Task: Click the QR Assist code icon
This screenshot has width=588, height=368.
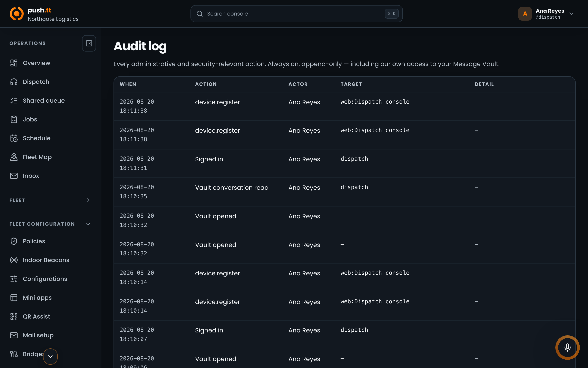Action: 14,316
